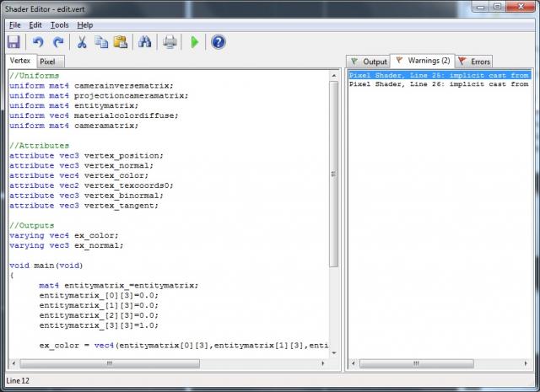The width and height of the screenshot is (540, 392).
Task: Open the File menu
Action: coord(15,25)
